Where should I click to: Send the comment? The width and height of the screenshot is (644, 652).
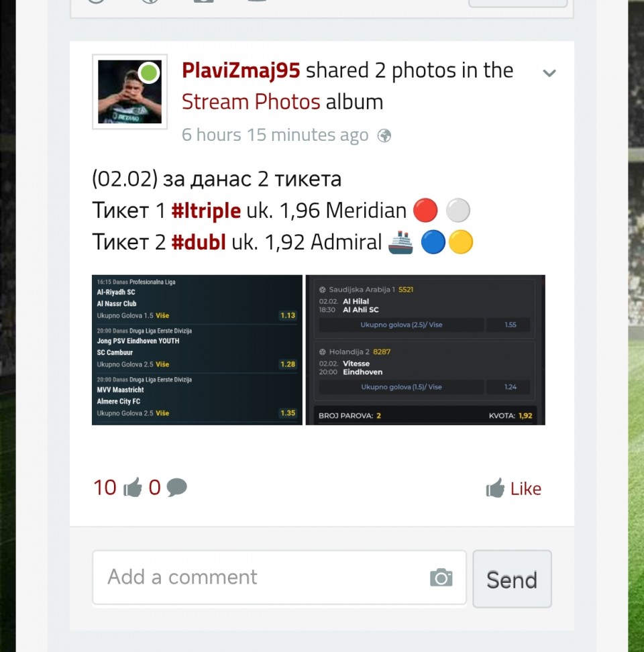(x=513, y=579)
